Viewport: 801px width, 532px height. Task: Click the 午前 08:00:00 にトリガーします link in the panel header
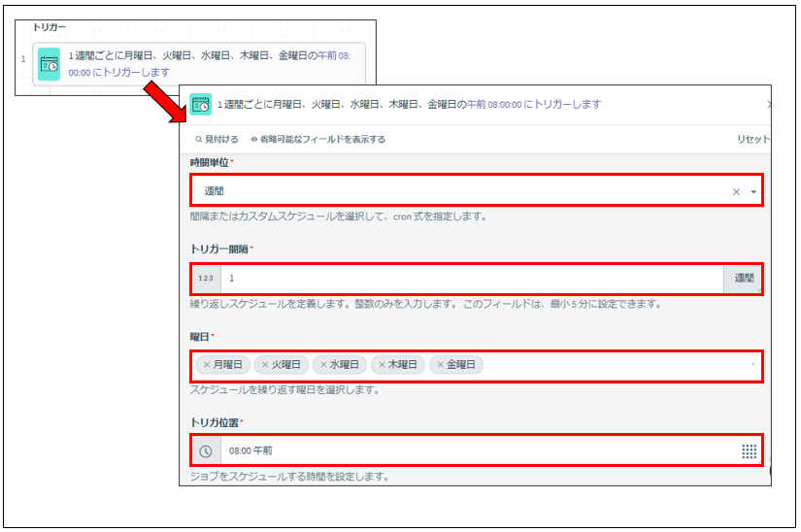pos(534,104)
